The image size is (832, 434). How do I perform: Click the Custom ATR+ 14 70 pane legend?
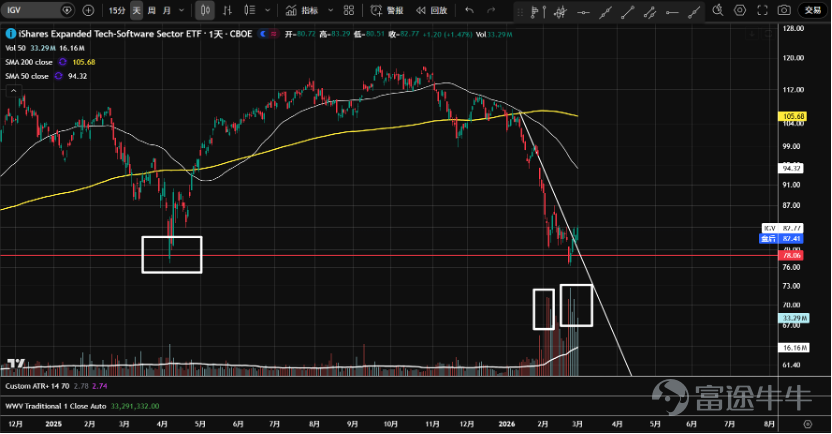(37, 386)
